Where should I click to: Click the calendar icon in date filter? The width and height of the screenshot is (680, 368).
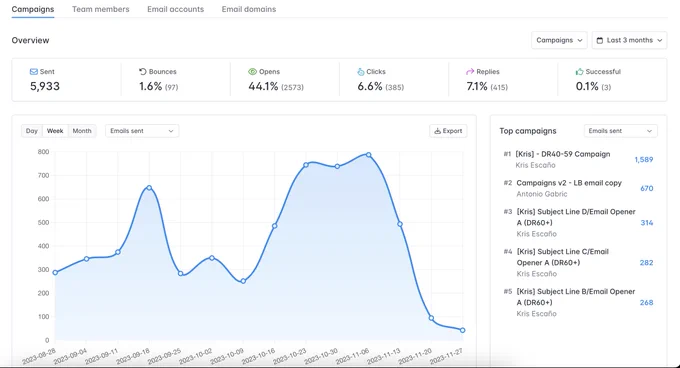coord(600,40)
